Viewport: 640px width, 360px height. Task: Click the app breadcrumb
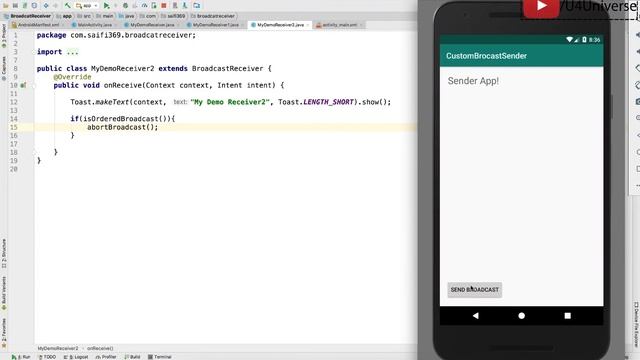(64, 16)
